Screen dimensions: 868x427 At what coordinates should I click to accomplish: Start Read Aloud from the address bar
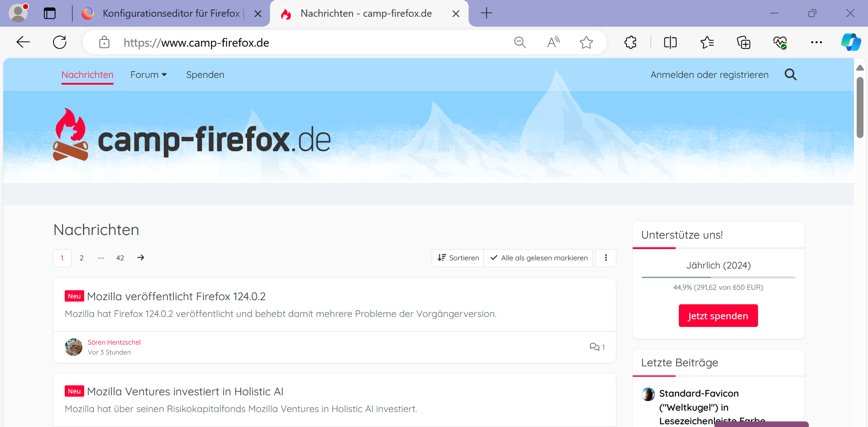click(553, 43)
